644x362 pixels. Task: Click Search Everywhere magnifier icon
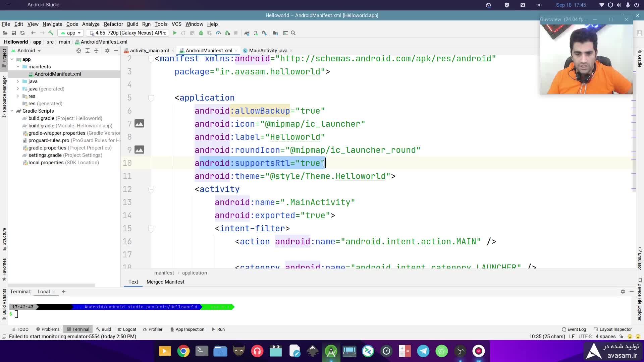(293, 33)
